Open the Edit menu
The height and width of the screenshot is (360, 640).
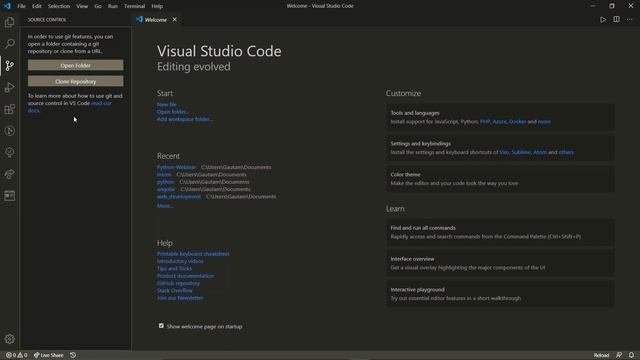37,6
